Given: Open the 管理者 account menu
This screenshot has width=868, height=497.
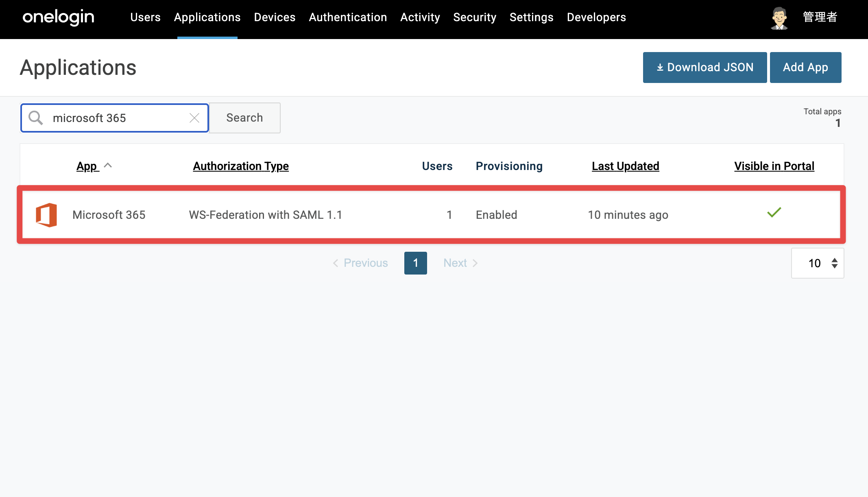Looking at the screenshot, I should point(820,17).
